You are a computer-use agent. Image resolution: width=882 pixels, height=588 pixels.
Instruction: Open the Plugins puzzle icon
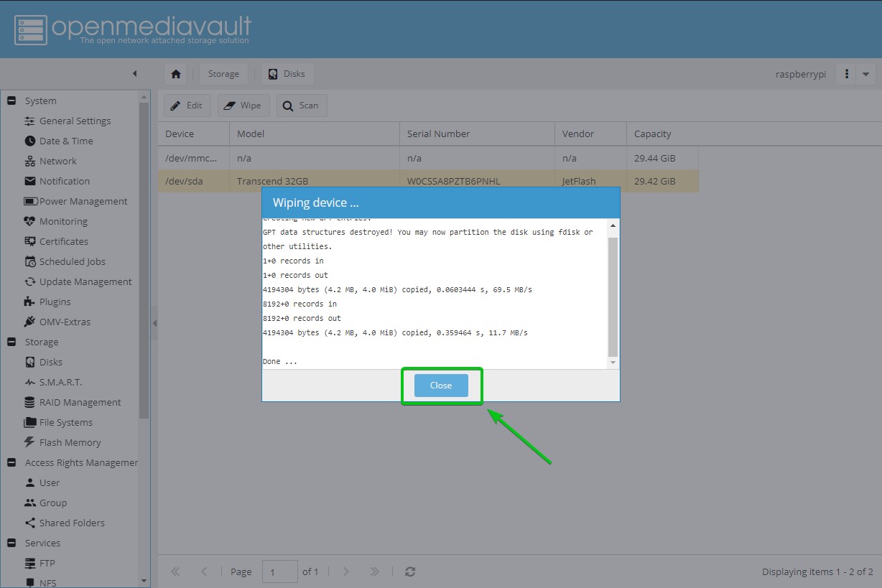pos(30,302)
